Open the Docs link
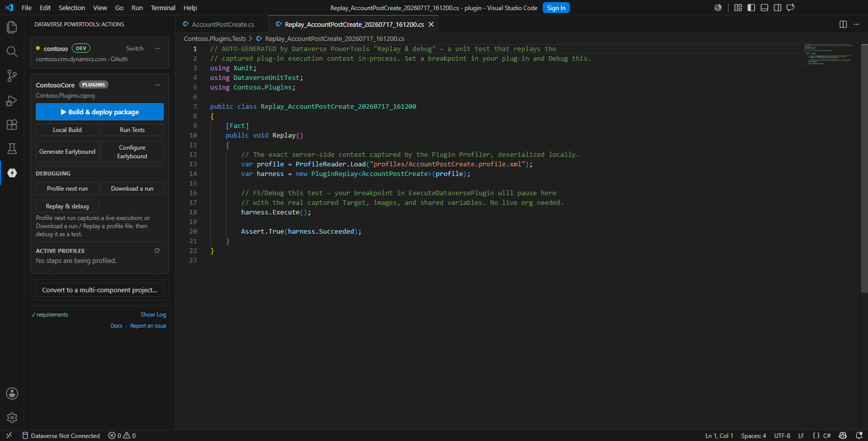This screenshot has height=441, width=868. tap(116, 326)
